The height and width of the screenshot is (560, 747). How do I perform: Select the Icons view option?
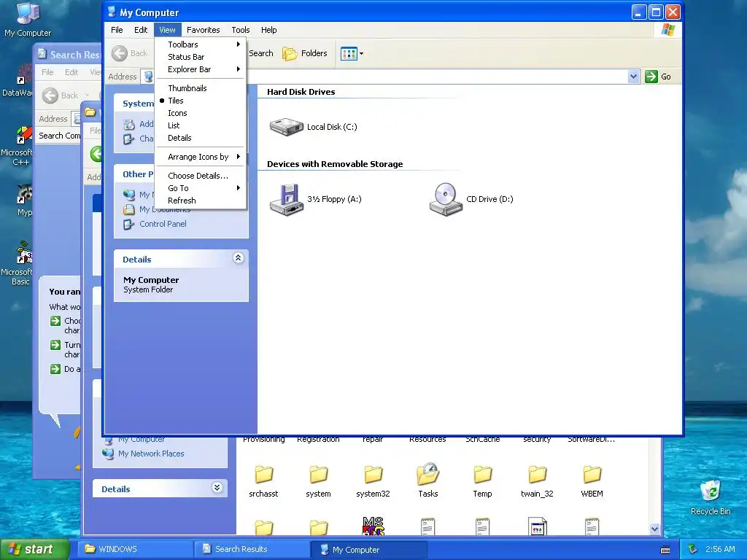[x=201, y=113]
